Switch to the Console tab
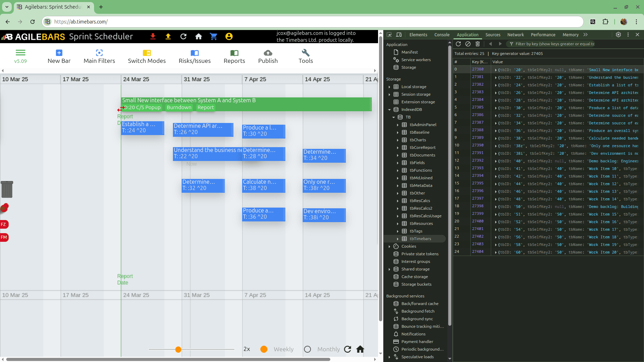This screenshot has width=644, height=362. pos(442,35)
